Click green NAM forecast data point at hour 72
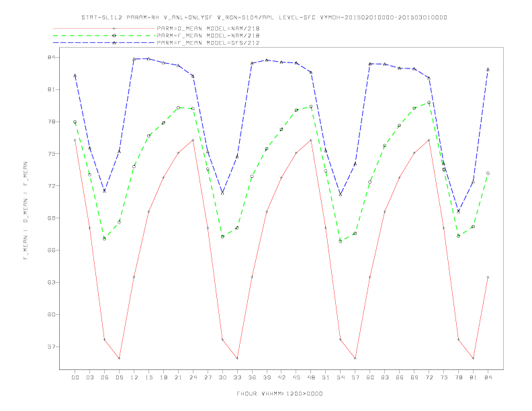Screen dimensions: 532x411 point(429,102)
